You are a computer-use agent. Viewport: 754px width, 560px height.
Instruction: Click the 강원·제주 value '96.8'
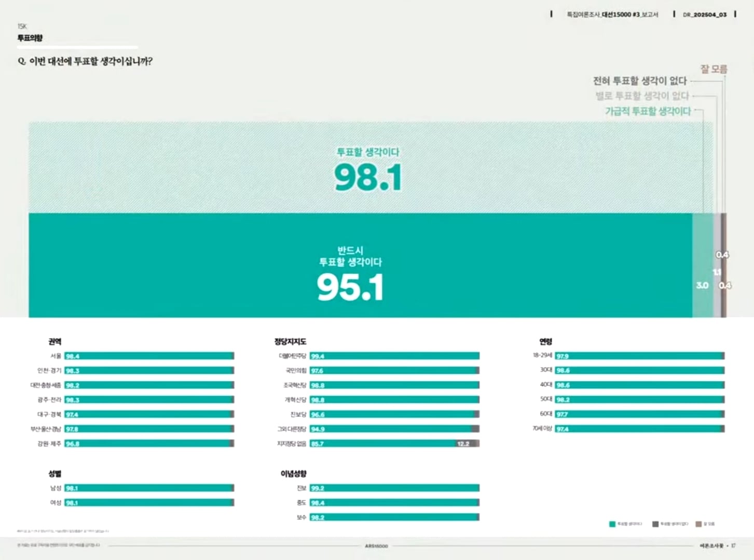point(73,444)
